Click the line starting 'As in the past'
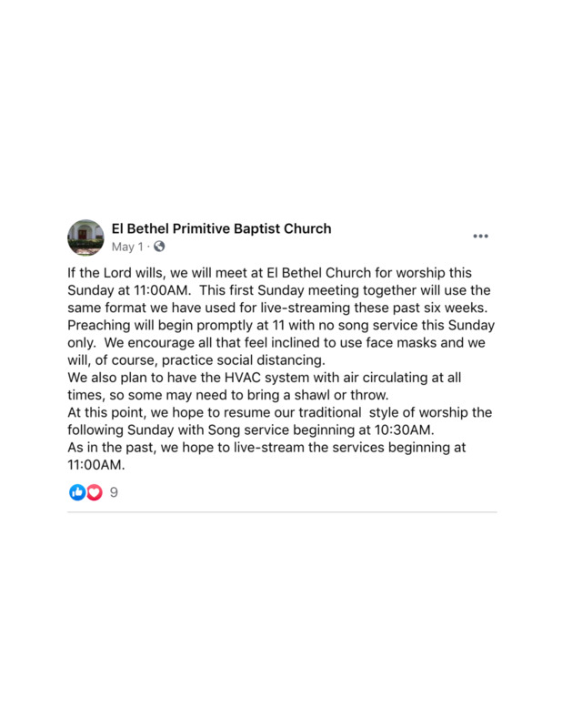Image resolution: width=562 pixels, height=728 pixels. coord(266,448)
